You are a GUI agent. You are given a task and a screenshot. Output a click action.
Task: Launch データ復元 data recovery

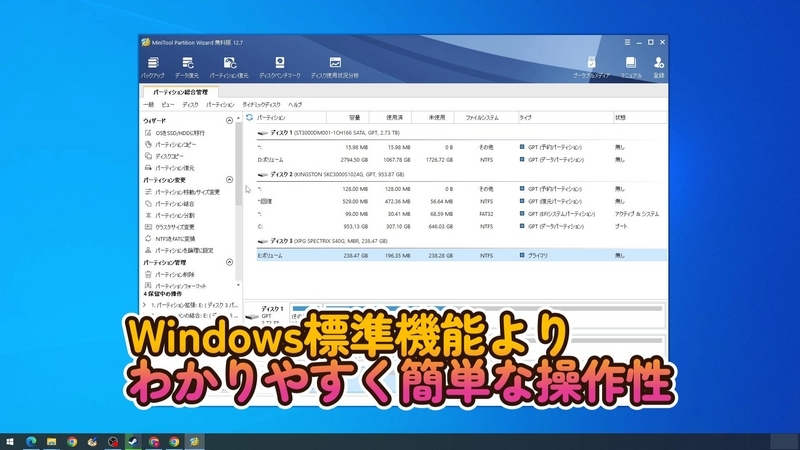(x=187, y=67)
